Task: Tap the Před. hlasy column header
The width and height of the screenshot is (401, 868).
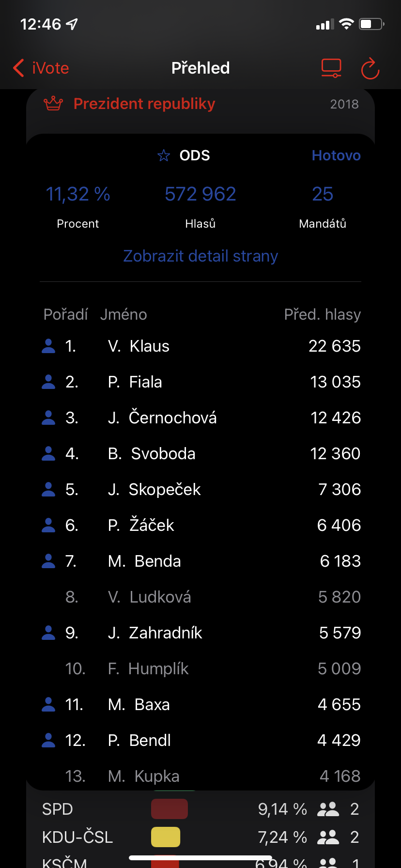Action: 322,314
